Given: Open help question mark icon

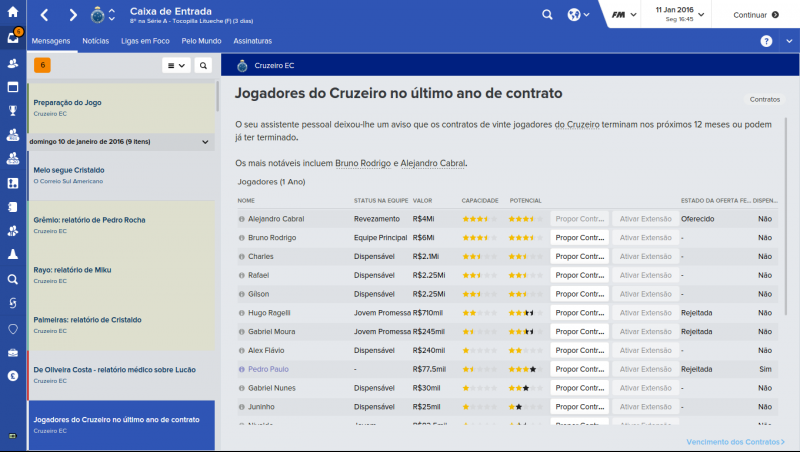Looking at the screenshot, I should (766, 41).
